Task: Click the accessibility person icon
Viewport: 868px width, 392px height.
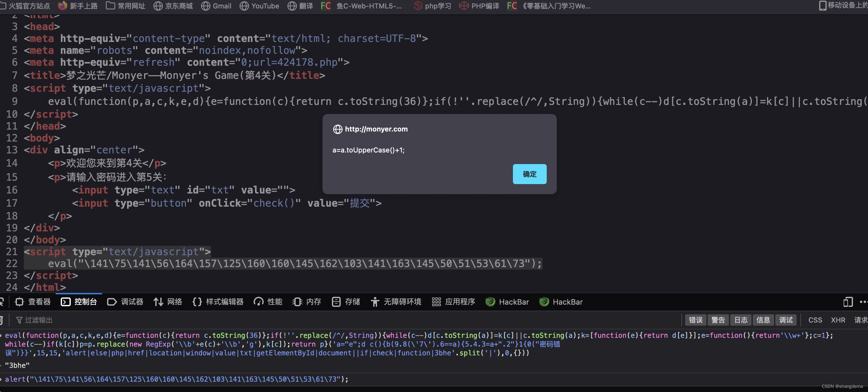Action: (375, 302)
